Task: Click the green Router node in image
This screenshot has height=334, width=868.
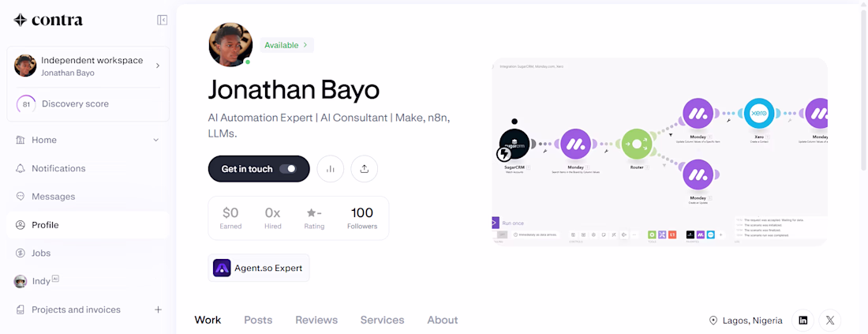Action: (x=637, y=144)
